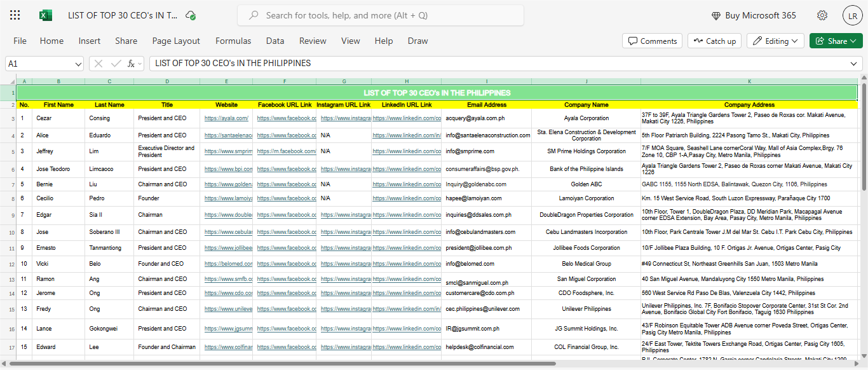The height and width of the screenshot is (370, 868).
Task: Switch to the Formulas tab
Action: pyautogui.click(x=233, y=41)
